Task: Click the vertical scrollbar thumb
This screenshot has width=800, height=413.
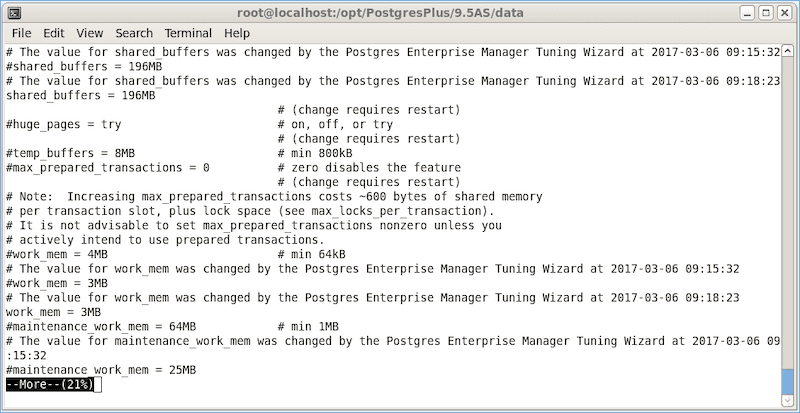Action: tap(788, 380)
